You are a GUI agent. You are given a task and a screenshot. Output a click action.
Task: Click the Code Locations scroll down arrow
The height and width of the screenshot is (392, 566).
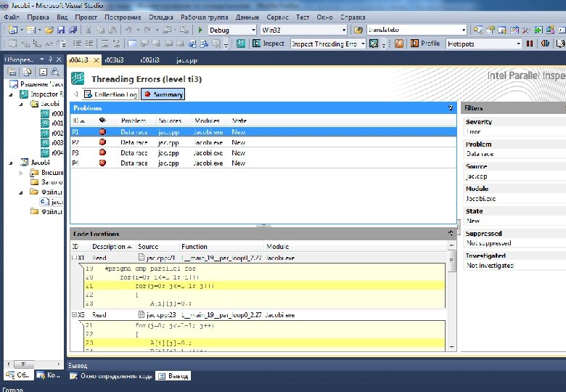(x=451, y=347)
